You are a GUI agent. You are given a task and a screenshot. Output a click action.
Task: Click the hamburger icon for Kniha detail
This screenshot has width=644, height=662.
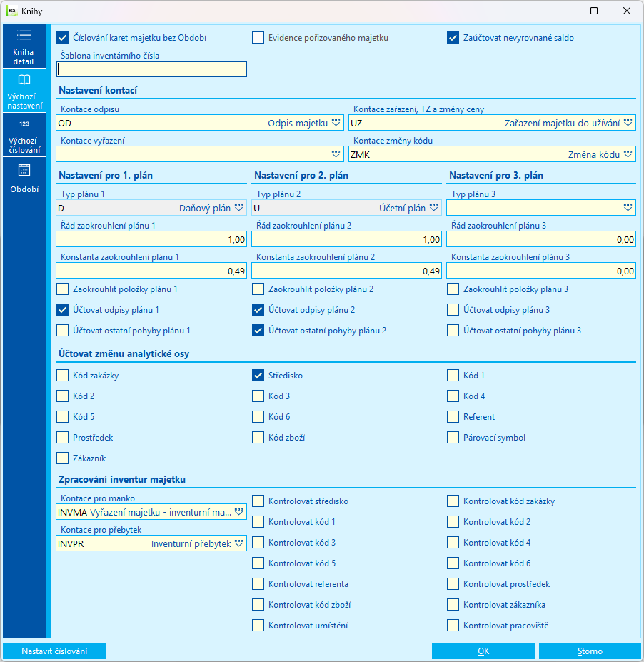[24, 35]
